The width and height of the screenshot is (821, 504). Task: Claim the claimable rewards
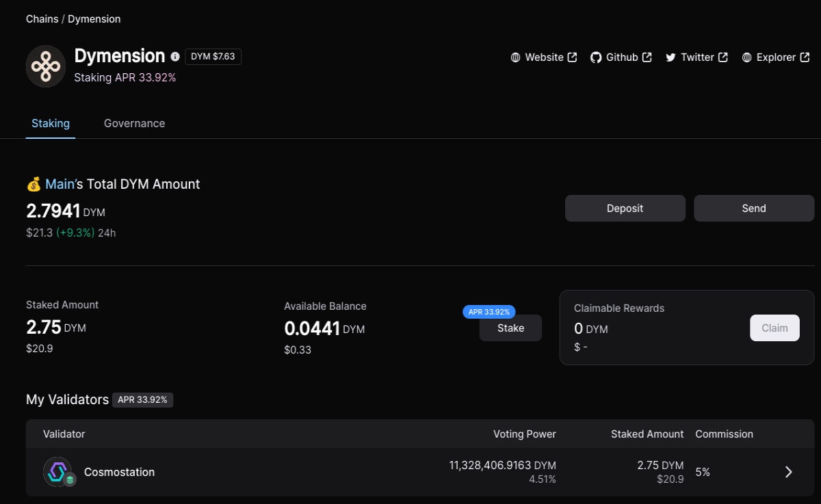point(775,328)
